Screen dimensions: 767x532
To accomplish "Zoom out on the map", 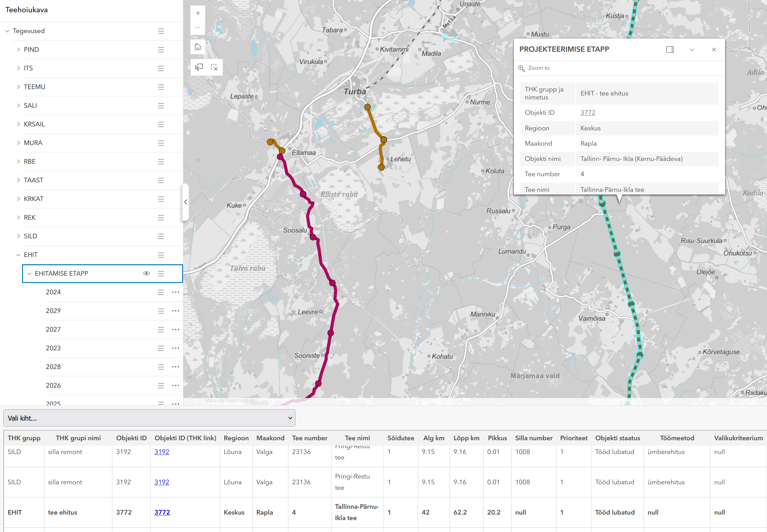I will coord(198,28).
